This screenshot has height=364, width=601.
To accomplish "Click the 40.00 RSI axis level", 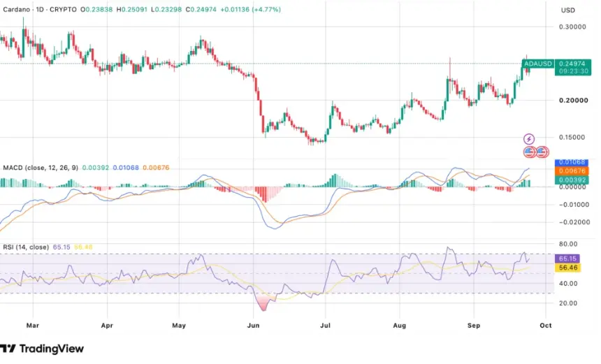I will (x=568, y=284).
